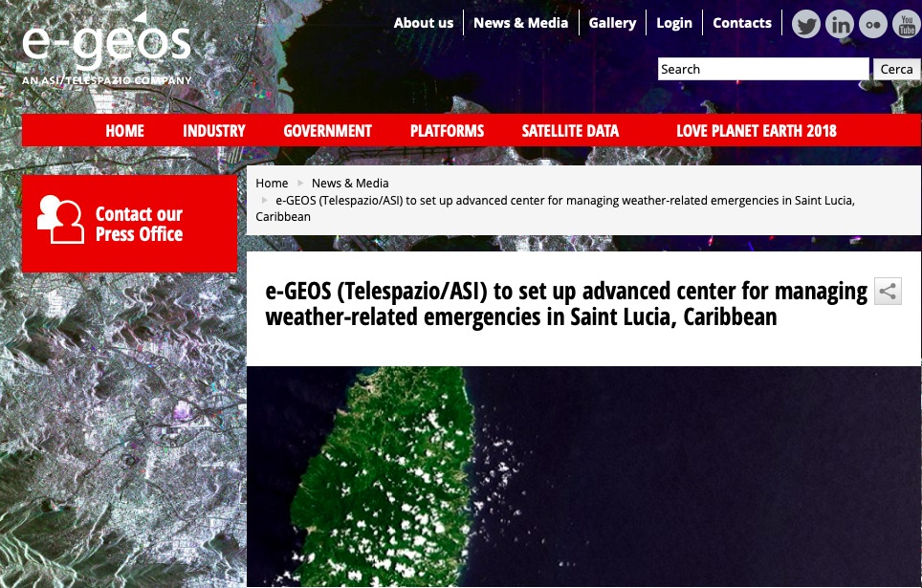
Task: Click News & Media breadcrumb link
Action: (x=350, y=183)
